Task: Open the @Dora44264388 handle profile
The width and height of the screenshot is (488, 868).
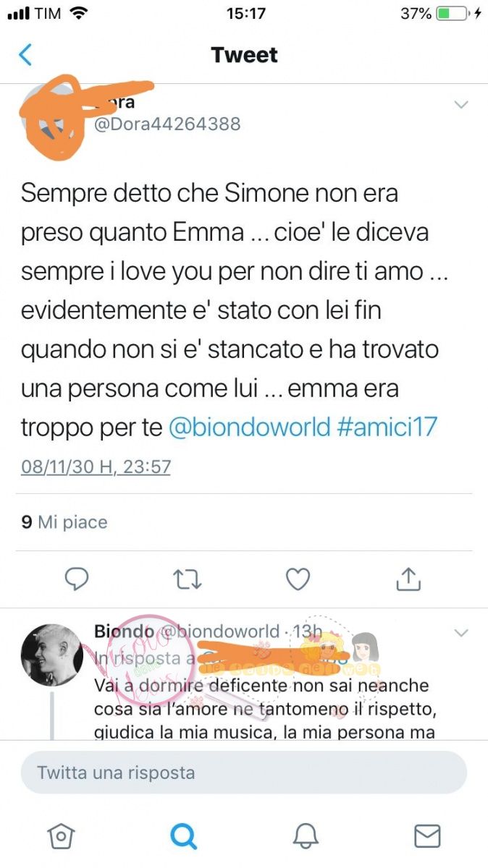Action: point(167,124)
